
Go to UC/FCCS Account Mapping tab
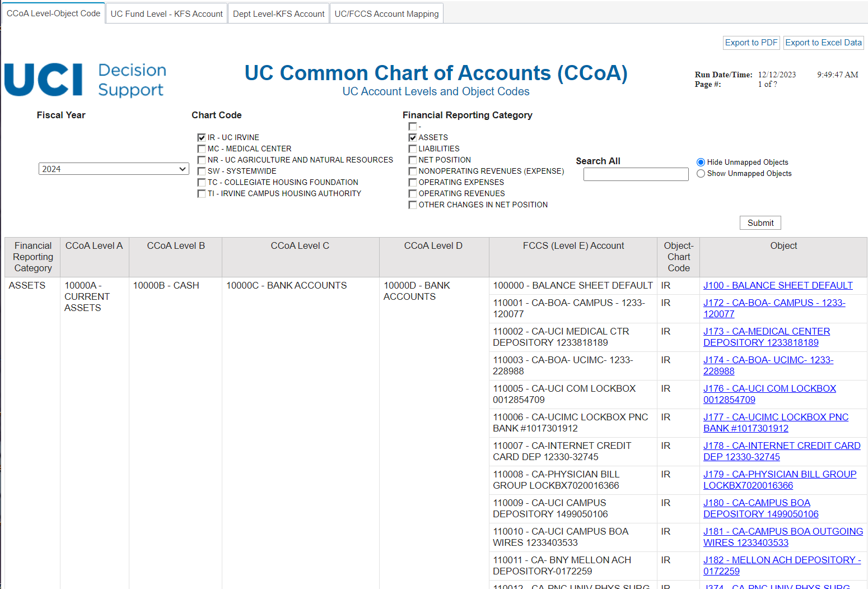tap(386, 14)
